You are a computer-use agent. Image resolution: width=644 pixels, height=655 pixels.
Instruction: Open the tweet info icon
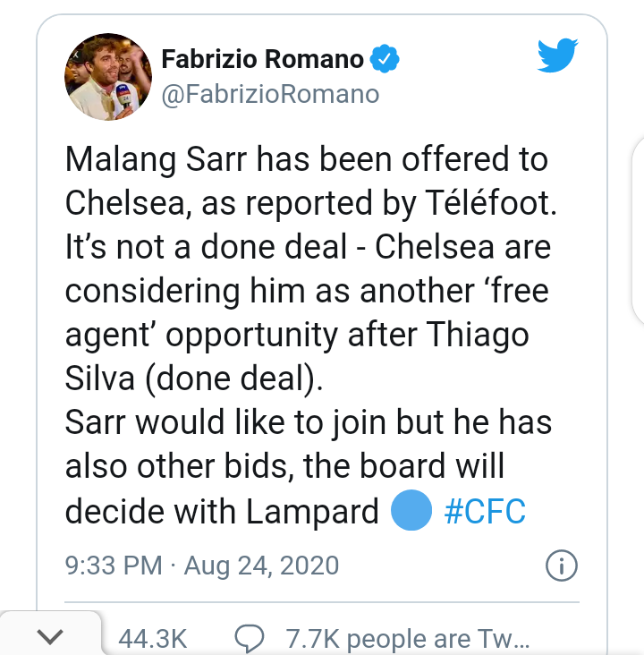click(x=561, y=566)
